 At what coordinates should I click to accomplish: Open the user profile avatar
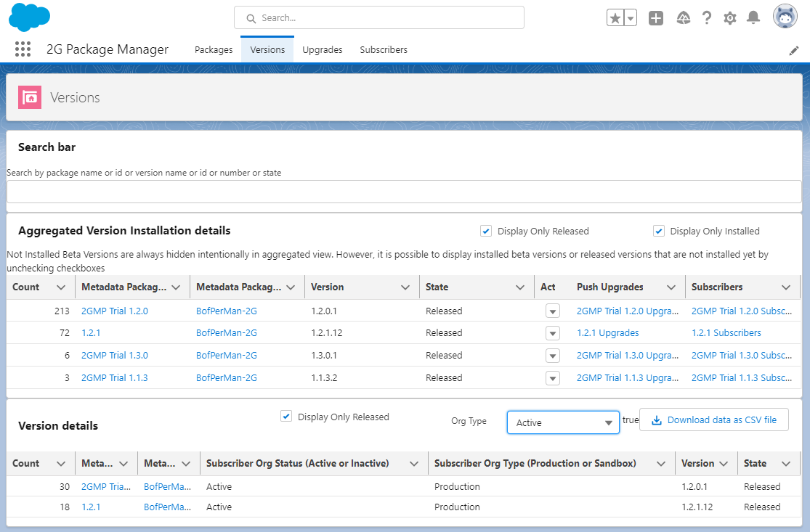tap(785, 17)
